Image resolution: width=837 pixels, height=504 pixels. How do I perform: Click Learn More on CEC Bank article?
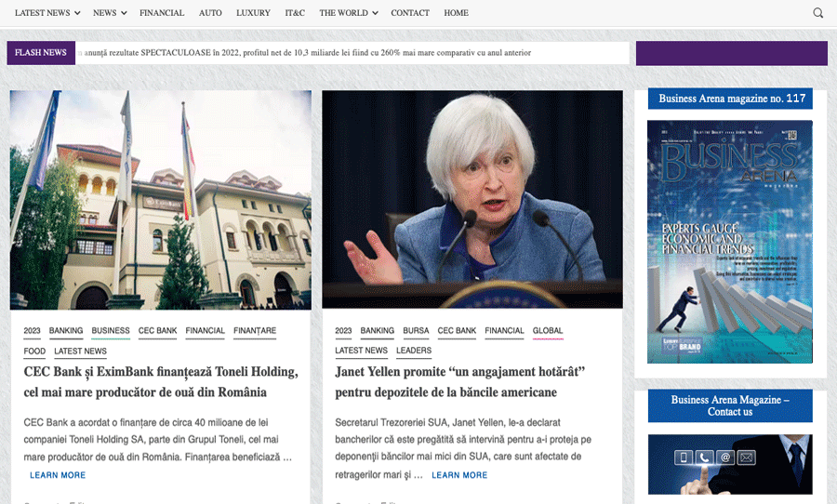(58, 475)
